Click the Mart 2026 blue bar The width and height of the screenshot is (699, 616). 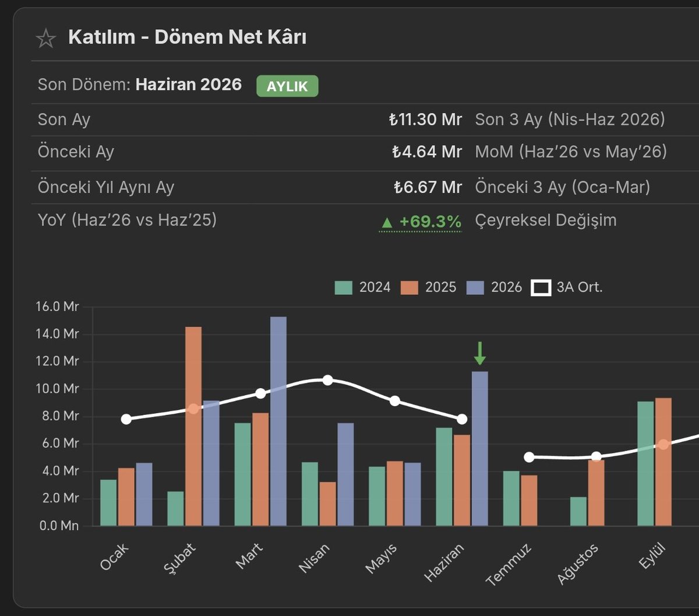(278, 421)
